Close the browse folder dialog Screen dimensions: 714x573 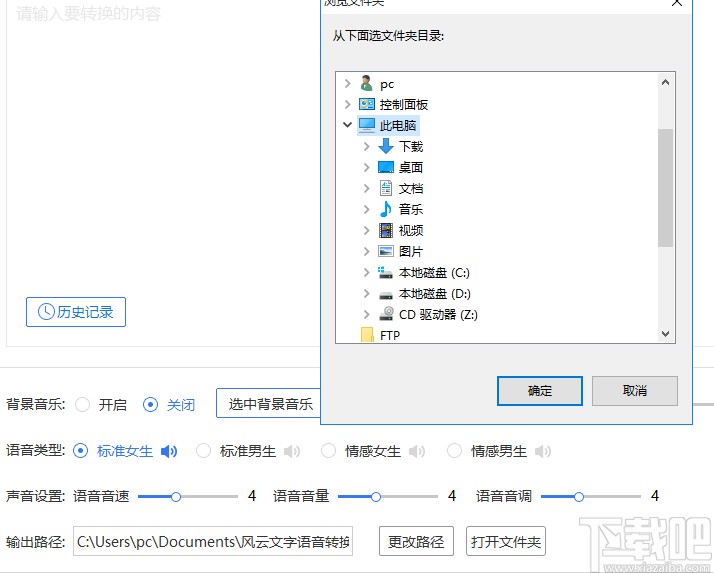[677, 3]
